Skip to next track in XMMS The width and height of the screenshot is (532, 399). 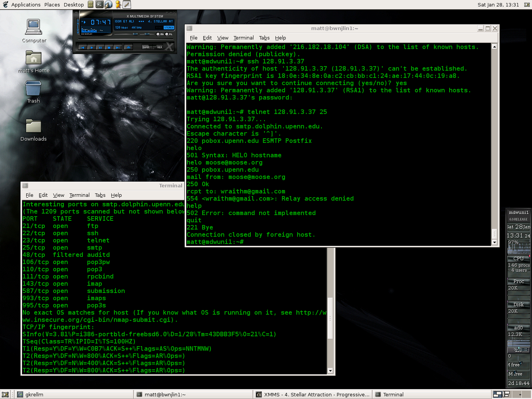click(x=118, y=47)
